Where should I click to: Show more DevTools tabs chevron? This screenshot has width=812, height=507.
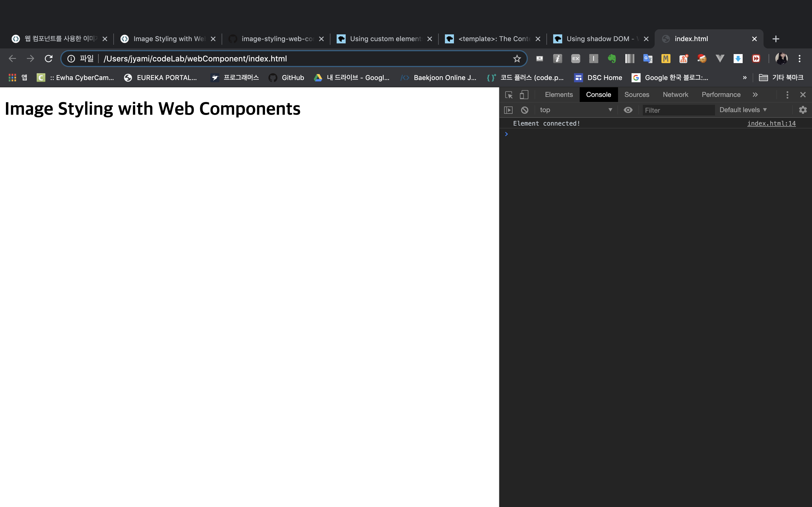(x=755, y=95)
